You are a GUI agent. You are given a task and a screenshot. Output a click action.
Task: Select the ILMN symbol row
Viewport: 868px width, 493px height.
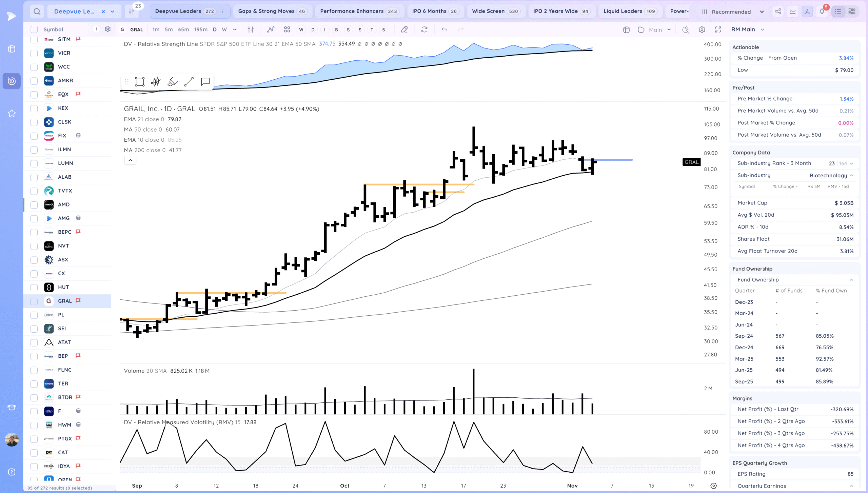click(x=64, y=150)
